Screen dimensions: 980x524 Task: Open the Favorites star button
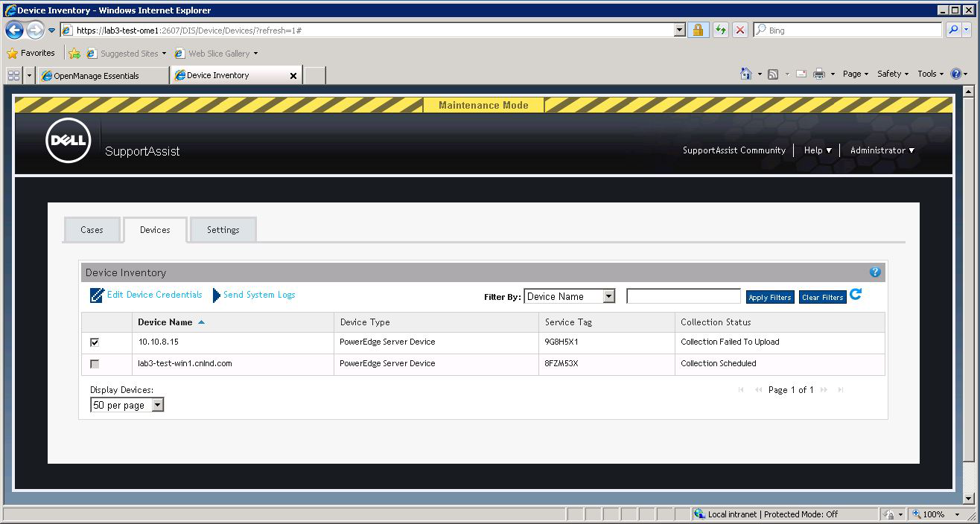[x=31, y=53]
